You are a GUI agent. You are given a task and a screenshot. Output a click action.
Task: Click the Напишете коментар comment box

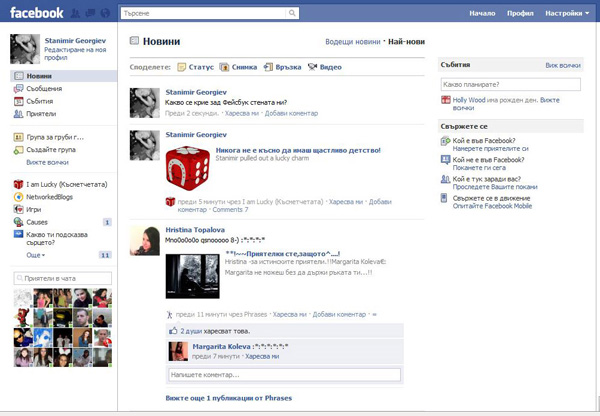coord(283,374)
